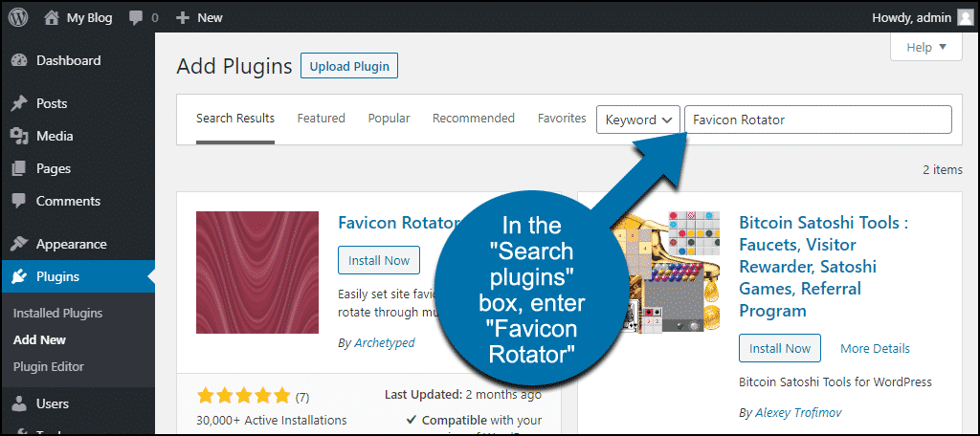This screenshot has width=980, height=436.
Task: Switch to the Popular tab
Action: pos(389,118)
